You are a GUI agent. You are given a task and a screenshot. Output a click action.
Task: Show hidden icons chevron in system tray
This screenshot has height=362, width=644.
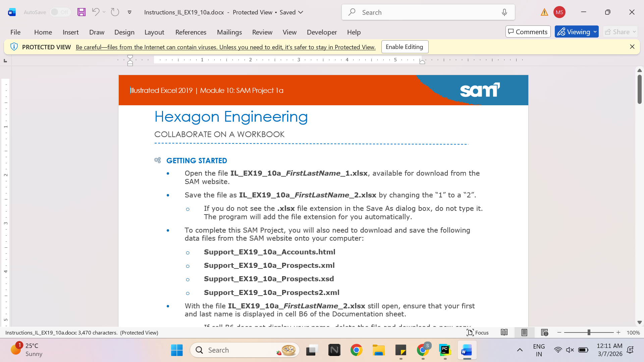click(x=520, y=350)
